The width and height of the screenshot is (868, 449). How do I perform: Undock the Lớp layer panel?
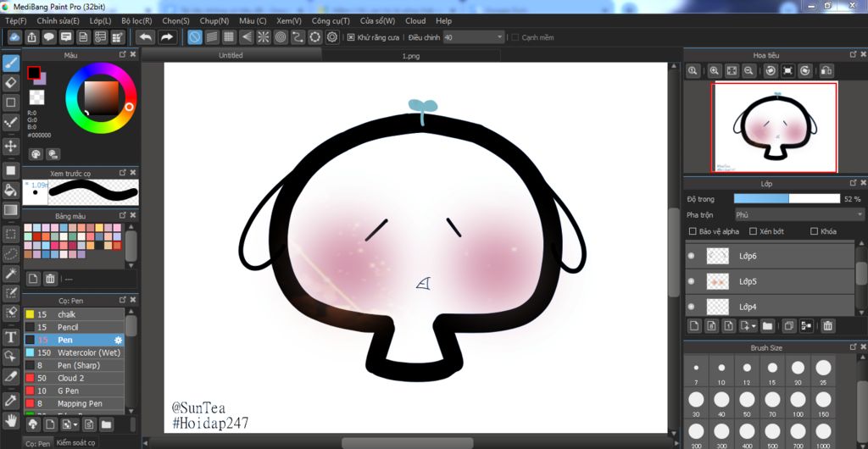coord(854,182)
